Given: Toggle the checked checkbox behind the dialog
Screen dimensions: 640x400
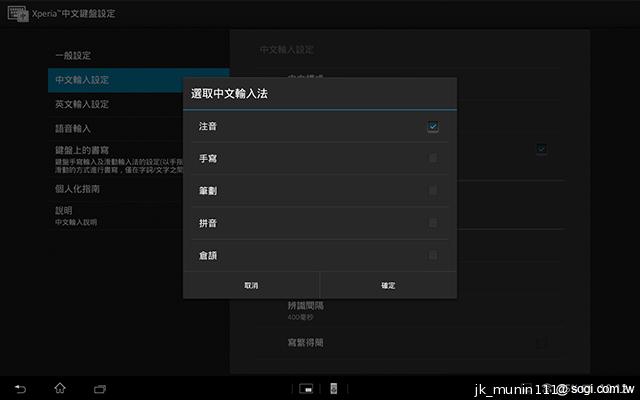Looking at the screenshot, I should coord(541,149).
